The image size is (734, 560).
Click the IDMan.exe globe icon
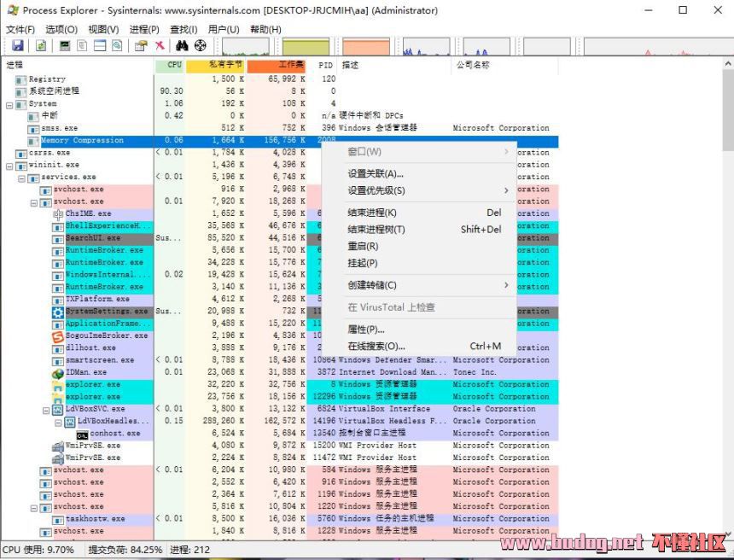(57, 373)
